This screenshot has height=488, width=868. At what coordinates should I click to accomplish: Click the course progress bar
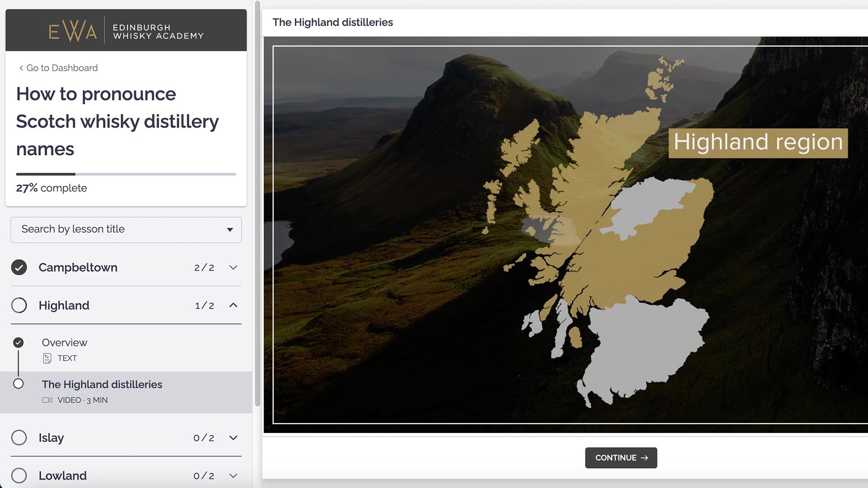click(126, 174)
